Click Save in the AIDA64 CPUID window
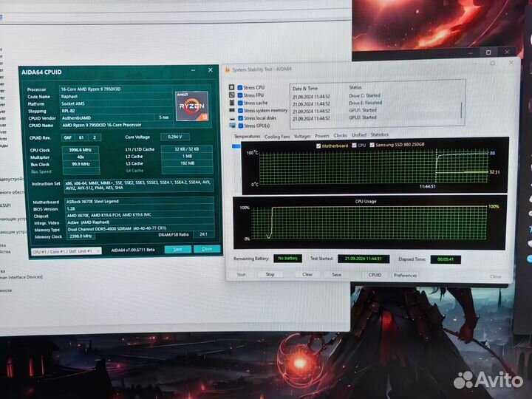This screenshot has height=399, width=532. point(178,250)
